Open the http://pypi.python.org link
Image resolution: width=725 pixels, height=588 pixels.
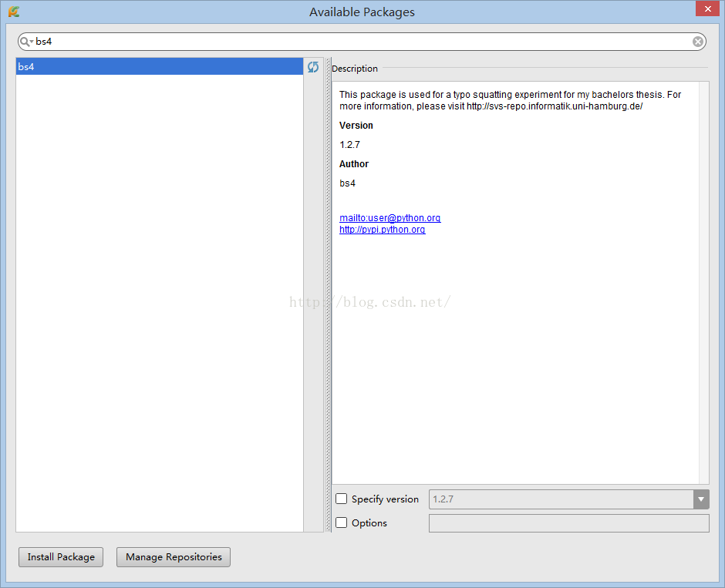point(382,230)
